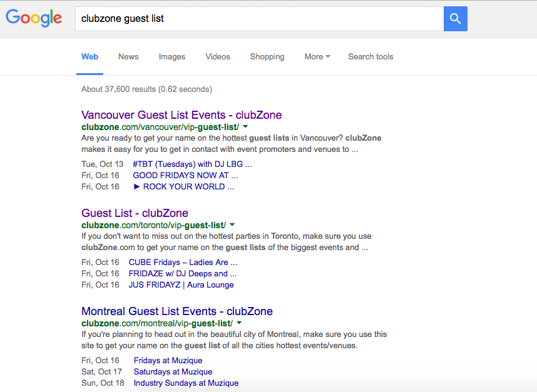Viewport: 537px width, 392px height.
Task: Open 'Industry Sundays at Muzique' link
Action: (x=186, y=383)
